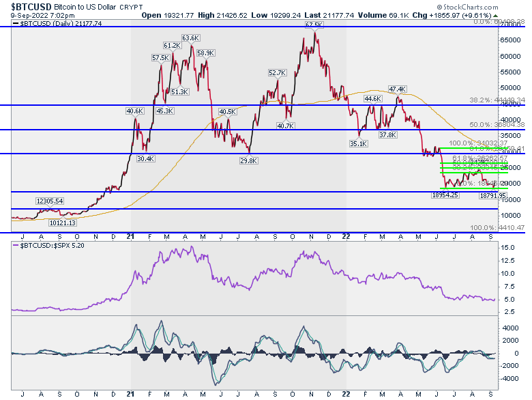Viewport: 532px width, 400px height.
Task: Open the StockCharts.com watermark link
Action: click(467, 7)
